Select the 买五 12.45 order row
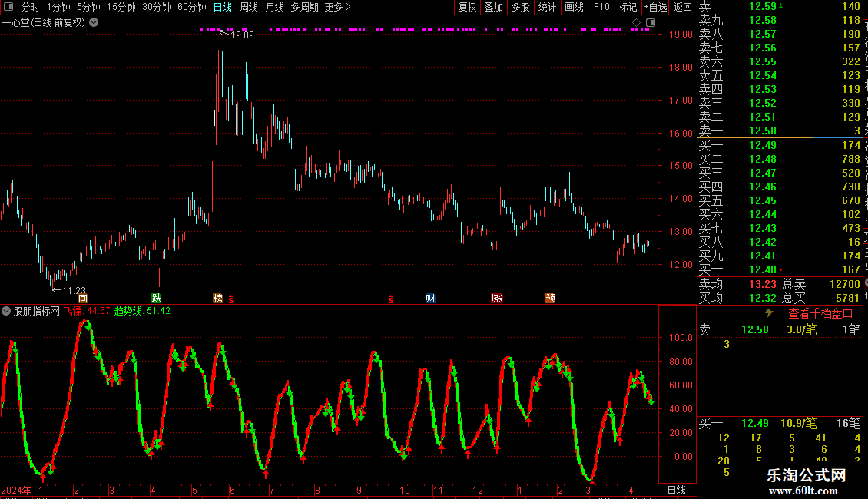 [780, 200]
